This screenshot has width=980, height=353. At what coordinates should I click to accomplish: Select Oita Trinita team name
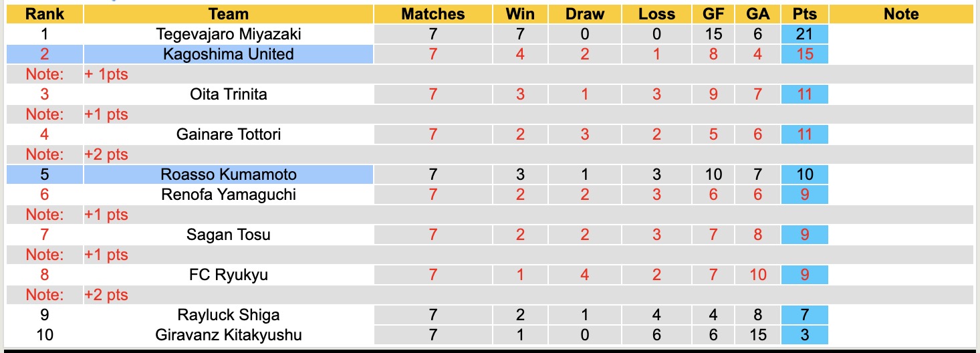point(229,94)
